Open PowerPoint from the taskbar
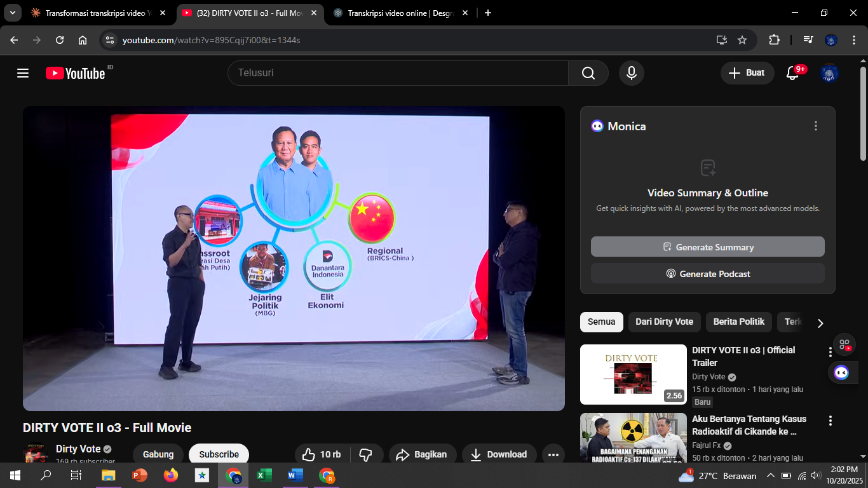Screen dimensions: 868x488 (139, 475)
